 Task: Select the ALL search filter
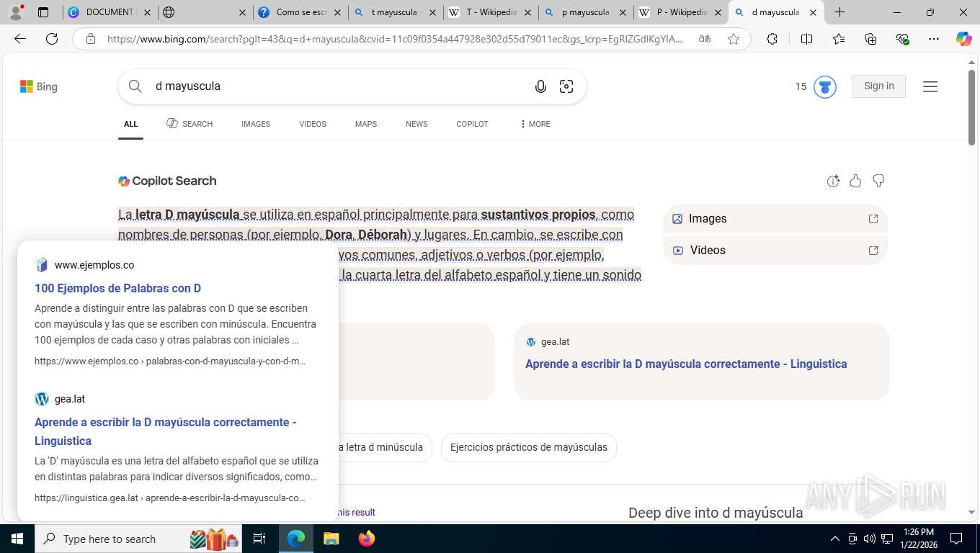(x=130, y=124)
